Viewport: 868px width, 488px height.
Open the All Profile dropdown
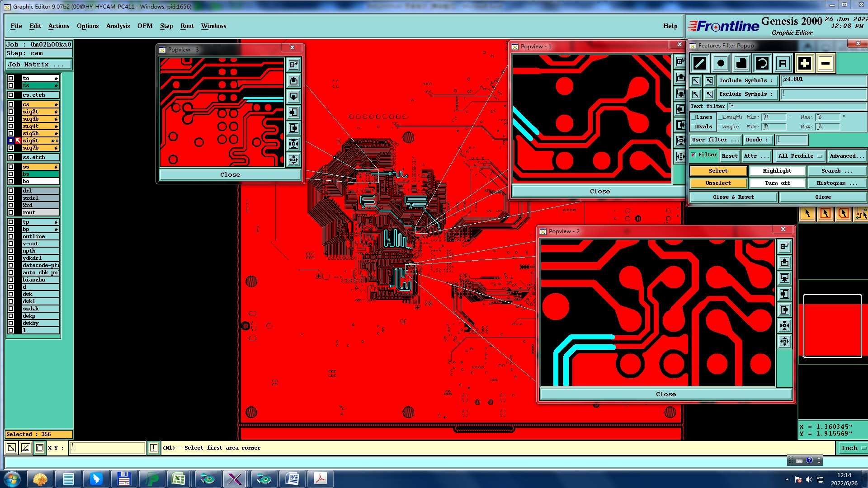pyautogui.click(x=799, y=156)
